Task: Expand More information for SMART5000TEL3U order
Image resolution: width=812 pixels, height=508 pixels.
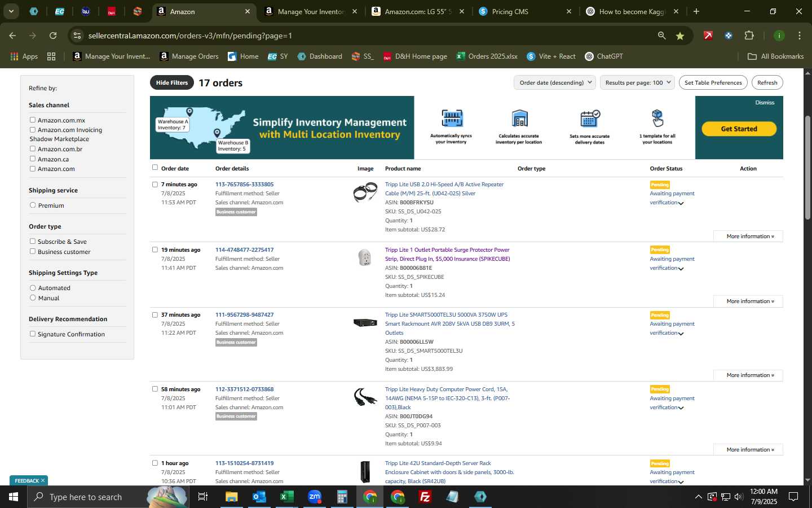Action: [x=749, y=375]
